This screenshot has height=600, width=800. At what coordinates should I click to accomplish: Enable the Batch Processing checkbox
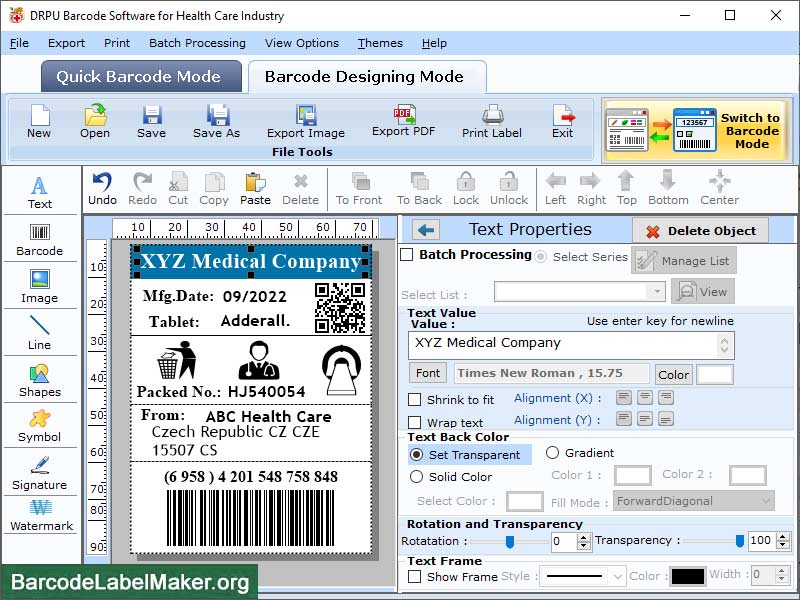[407, 255]
